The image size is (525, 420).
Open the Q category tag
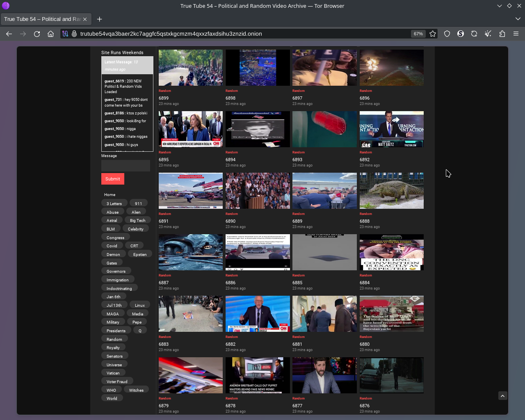140,331
